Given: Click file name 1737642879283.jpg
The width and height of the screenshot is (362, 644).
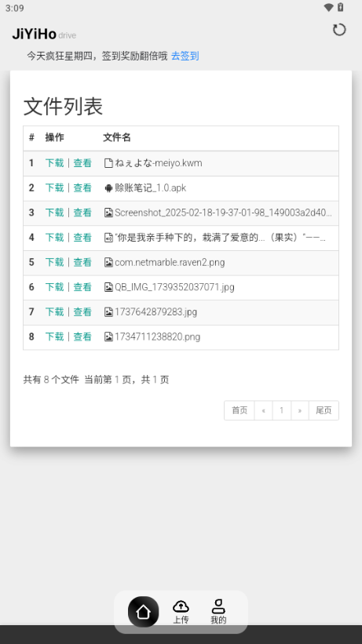Looking at the screenshot, I should [x=156, y=311].
